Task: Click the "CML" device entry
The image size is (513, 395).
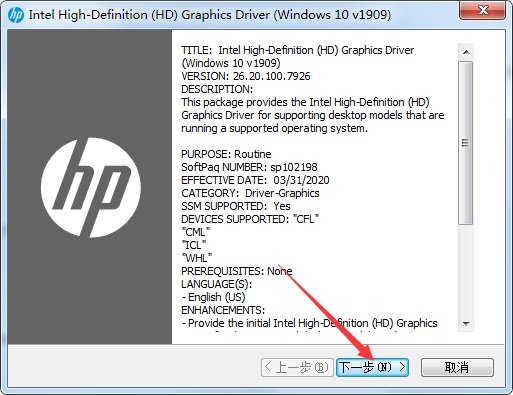Action: click(196, 232)
